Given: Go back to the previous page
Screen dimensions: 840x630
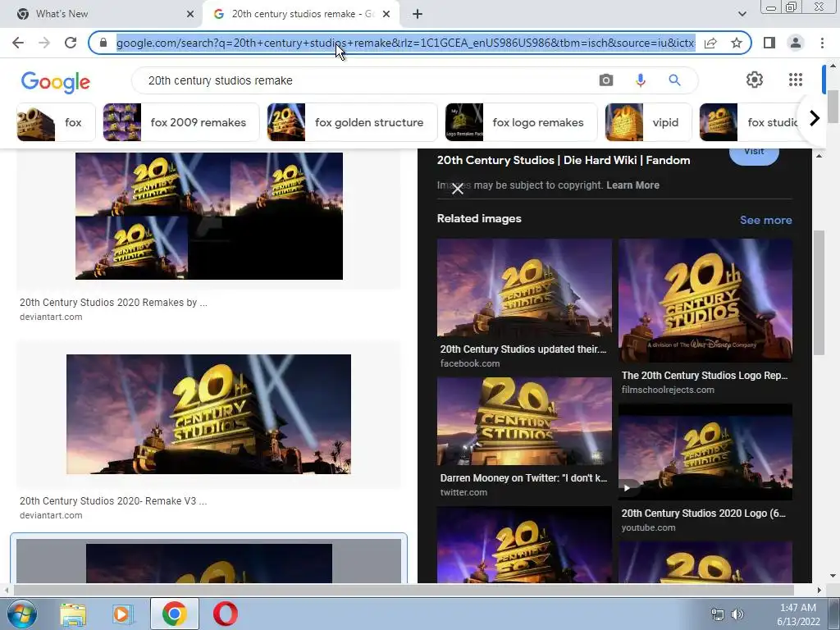Looking at the screenshot, I should coord(18,43).
